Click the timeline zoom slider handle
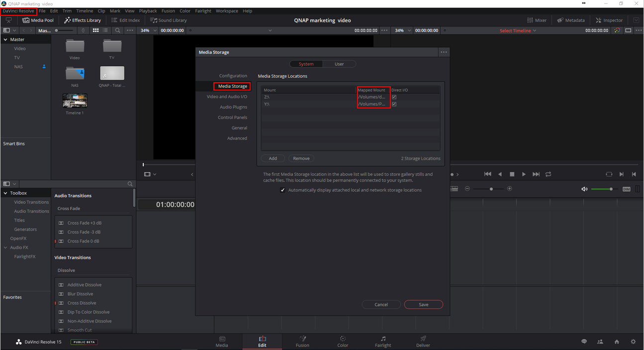The width and height of the screenshot is (644, 350). click(x=491, y=189)
